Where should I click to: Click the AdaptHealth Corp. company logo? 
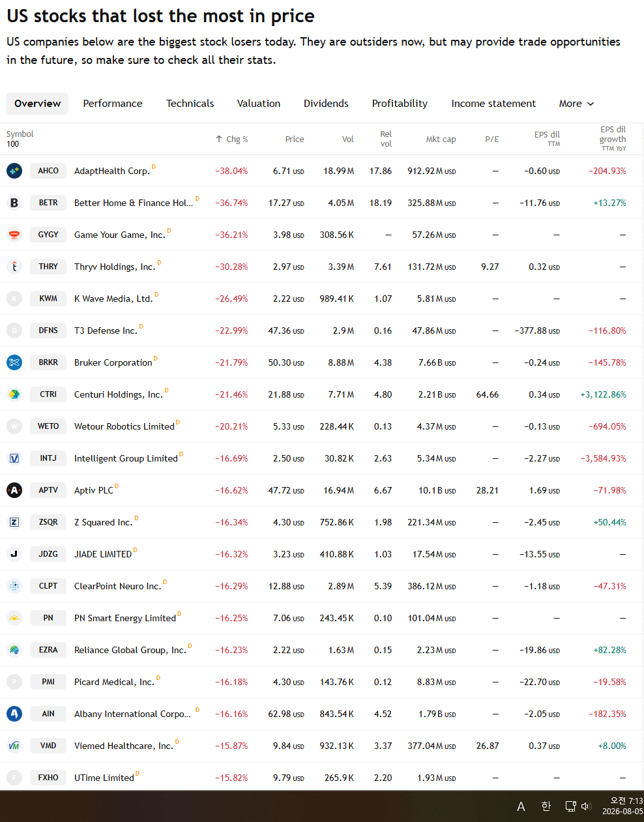point(14,171)
